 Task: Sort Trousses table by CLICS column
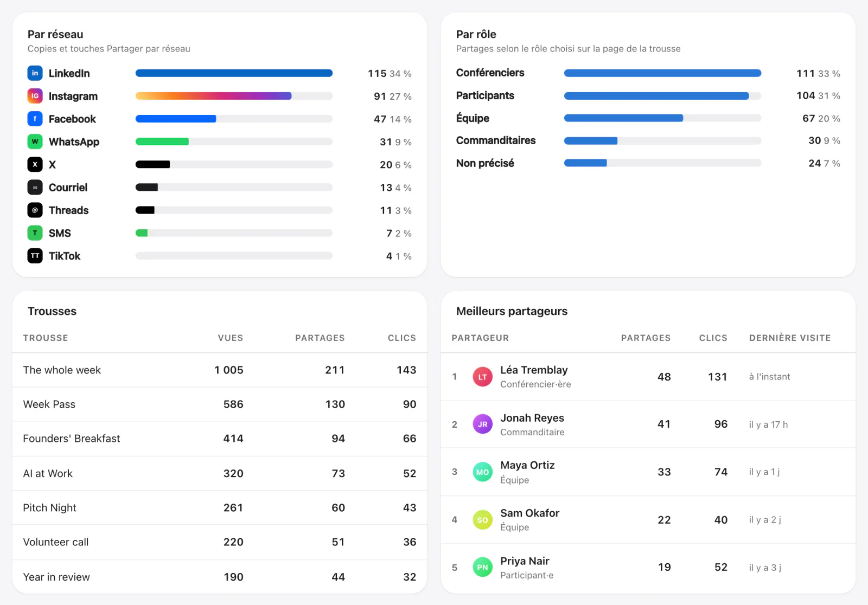point(402,338)
